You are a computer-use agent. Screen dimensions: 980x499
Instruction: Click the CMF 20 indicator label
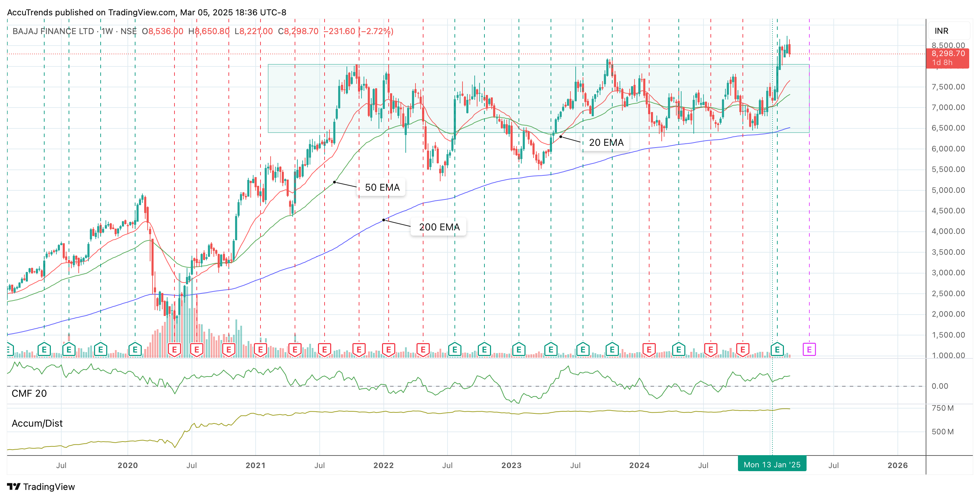click(29, 393)
